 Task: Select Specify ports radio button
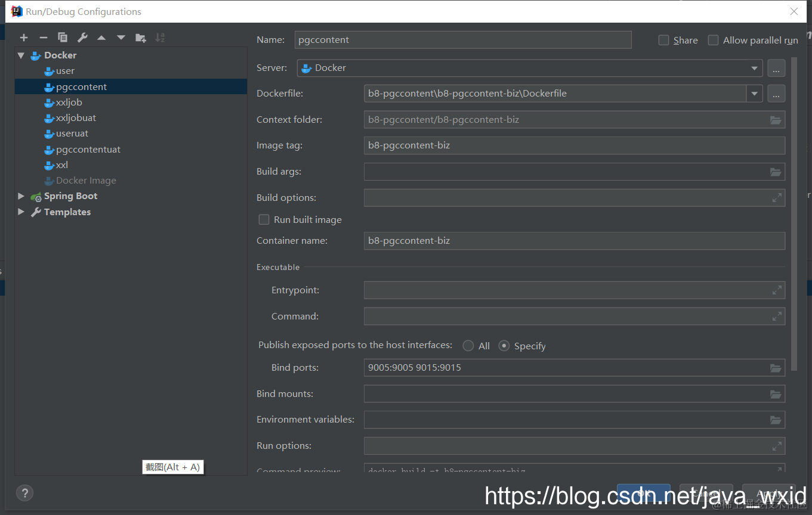(x=504, y=346)
